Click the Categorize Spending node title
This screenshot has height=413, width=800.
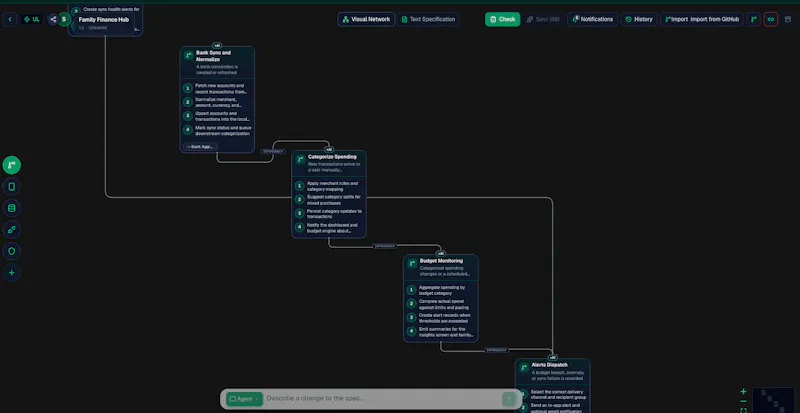[x=332, y=157]
